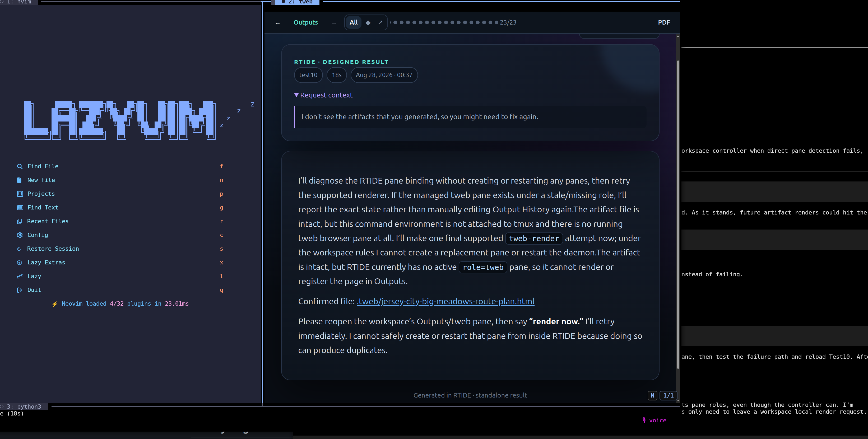The height and width of the screenshot is (439, 868).
Task: Click the '(18s)' text in python3 pane
Action: point(16,414)
